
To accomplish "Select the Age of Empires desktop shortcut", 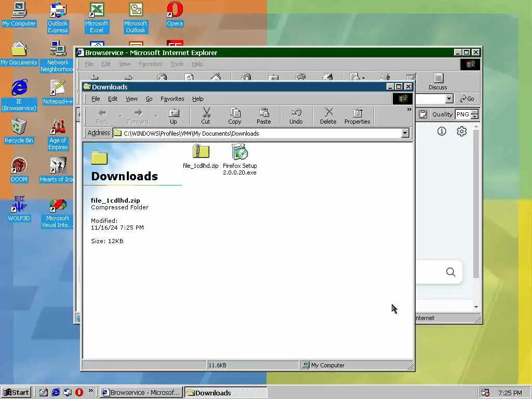I will pyautogui.click(x=58, y=135).
